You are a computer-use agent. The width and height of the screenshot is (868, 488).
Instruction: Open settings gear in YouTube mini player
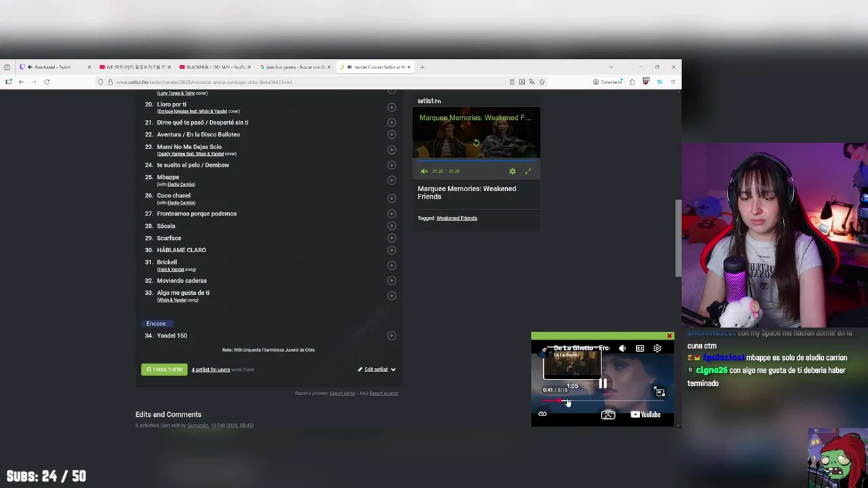coord(657,348)
